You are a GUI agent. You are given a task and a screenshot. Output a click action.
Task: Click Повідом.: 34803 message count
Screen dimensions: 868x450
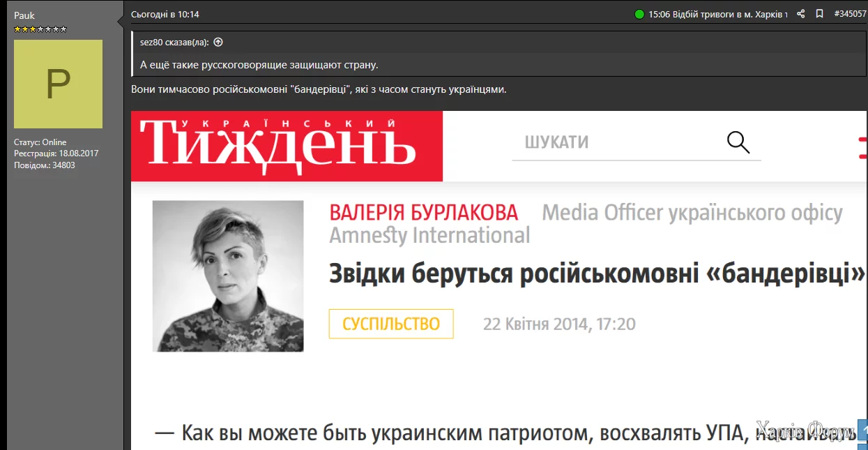click(45, 165)
